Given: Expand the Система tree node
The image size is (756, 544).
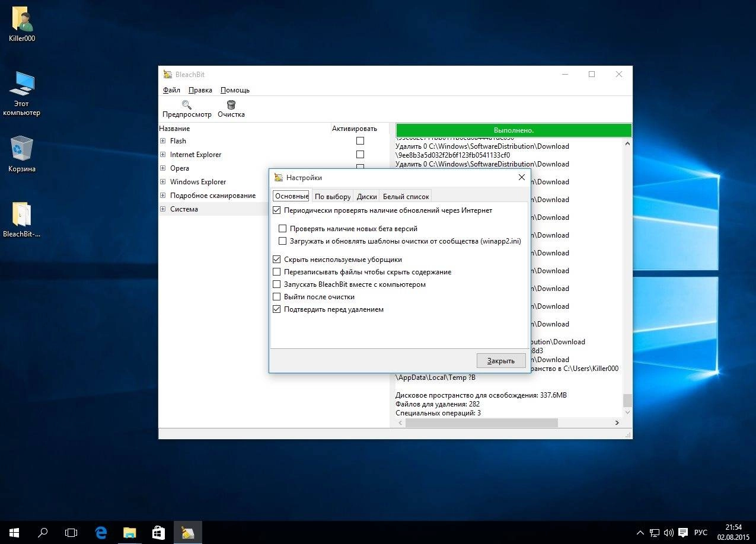Looking at the screenshot, I should tap(163, 209).
